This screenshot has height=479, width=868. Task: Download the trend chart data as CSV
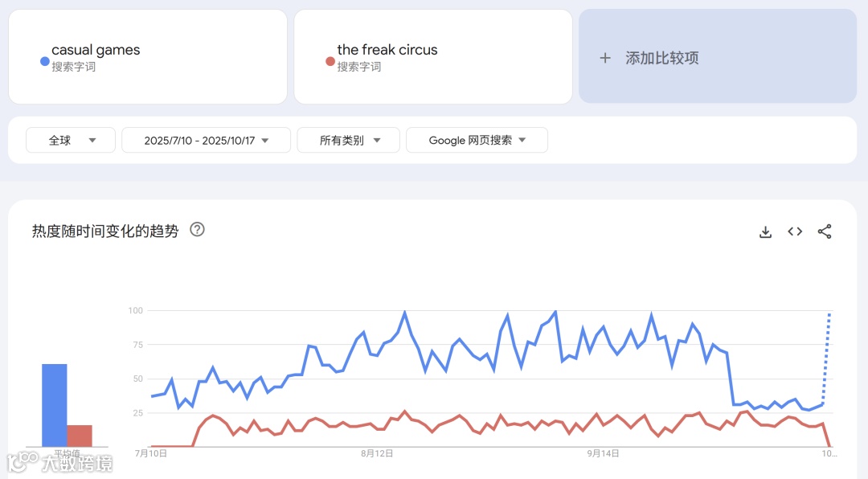point(765,231)
